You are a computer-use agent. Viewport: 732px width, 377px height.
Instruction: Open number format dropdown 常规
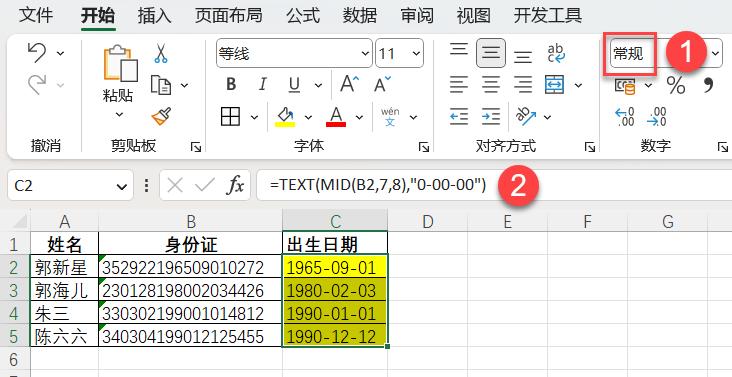coord(715,53)
